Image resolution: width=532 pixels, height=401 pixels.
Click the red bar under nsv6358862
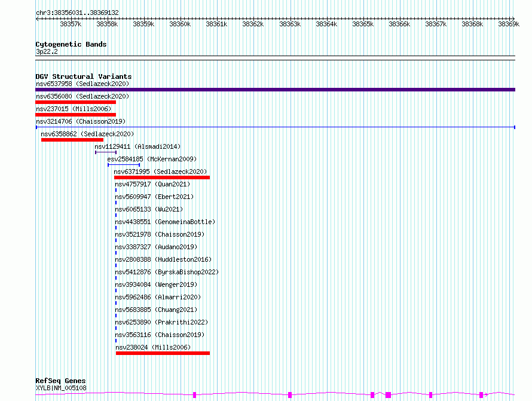click(x=72, y=140)
